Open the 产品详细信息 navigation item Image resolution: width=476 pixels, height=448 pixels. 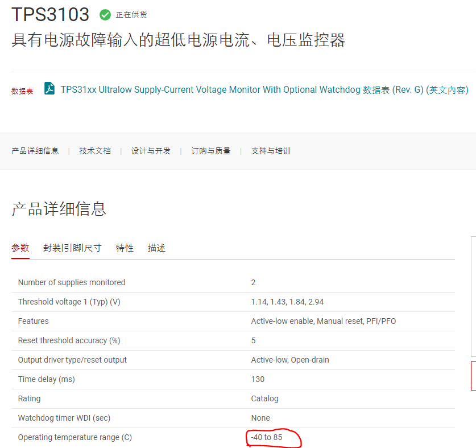pyautogui.click(x=35, y=151)
